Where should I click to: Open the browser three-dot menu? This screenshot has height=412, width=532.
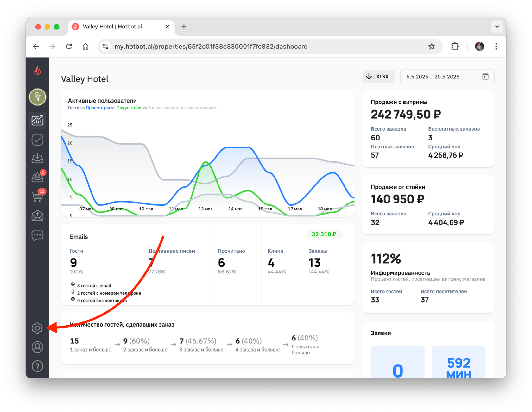click(496, 47)
